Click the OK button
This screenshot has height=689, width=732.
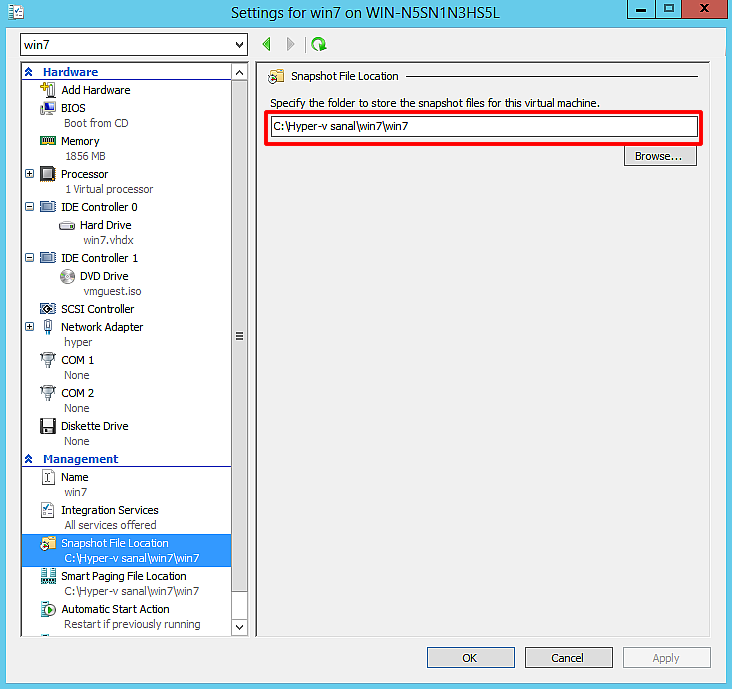tap(471, 657)
